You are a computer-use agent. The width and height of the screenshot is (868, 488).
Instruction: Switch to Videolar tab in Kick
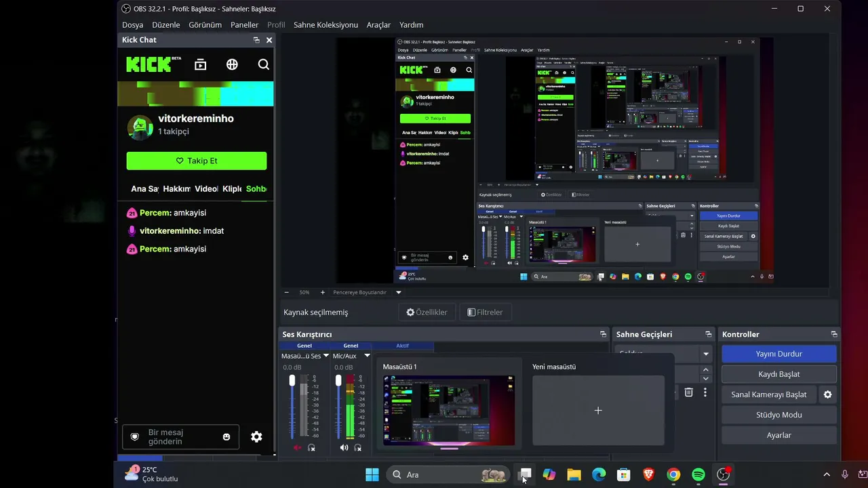[x=206, y=189]
